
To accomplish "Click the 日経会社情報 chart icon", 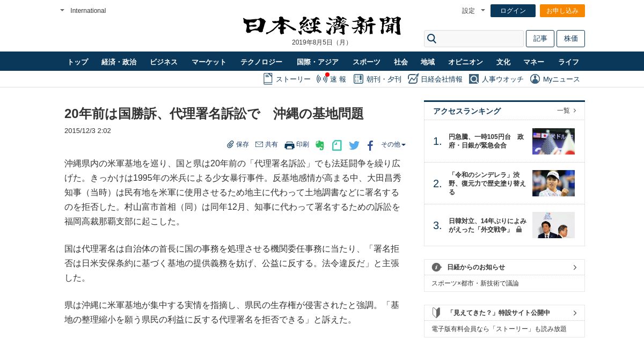I will pyautogui.click(x=413, y=79).
